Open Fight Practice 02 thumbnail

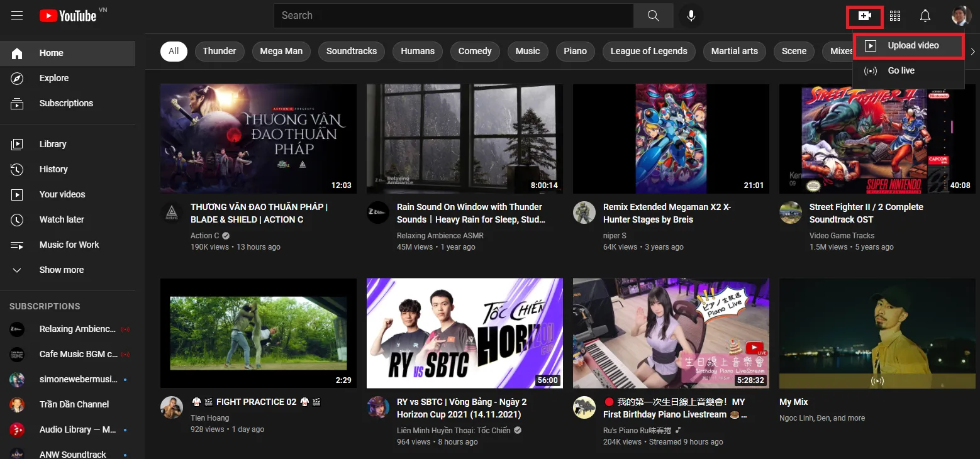[x=259, y=333]
